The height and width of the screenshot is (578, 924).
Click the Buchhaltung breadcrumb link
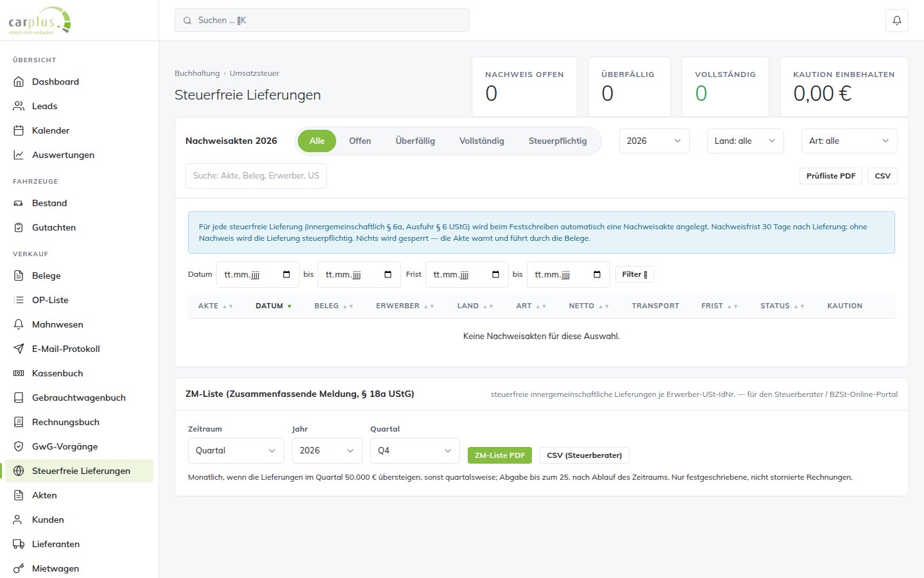(197, 73)
